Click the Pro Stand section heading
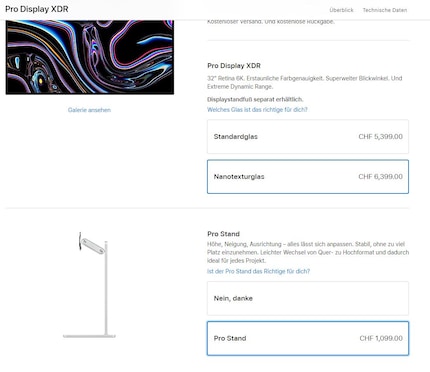Viewport: 430px width, 372px height. (x=223, y=234)
